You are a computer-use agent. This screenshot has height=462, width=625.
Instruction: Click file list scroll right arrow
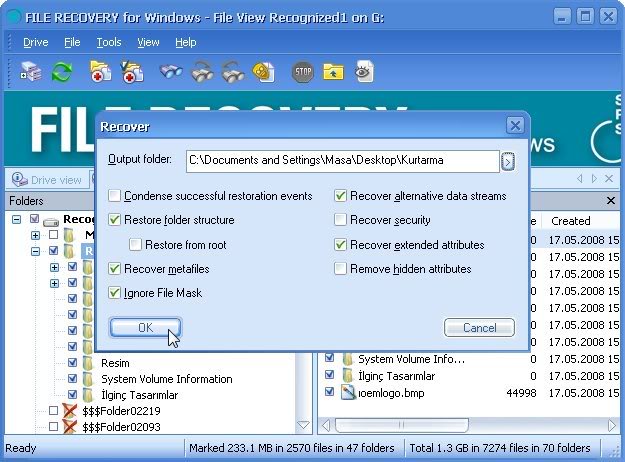(x=611, y=425)
